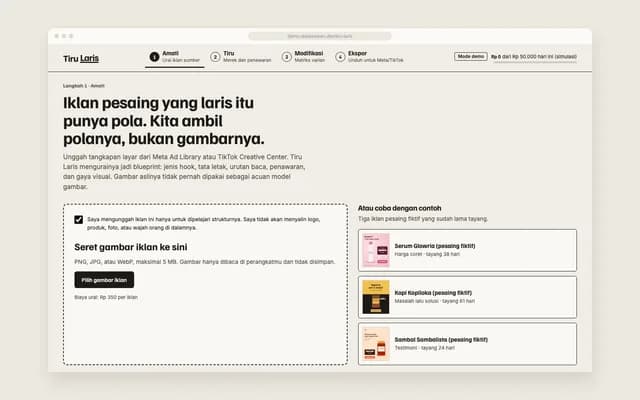Select step 1 Amati tab
This screenshot has height=400, width=640.
pos(175,57)
